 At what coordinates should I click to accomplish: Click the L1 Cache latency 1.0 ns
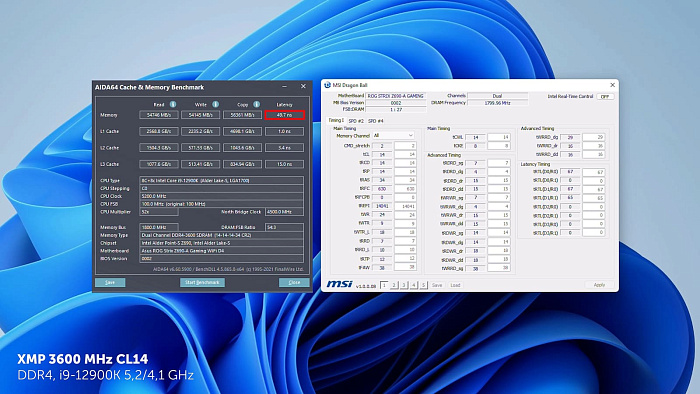(284, 131)
